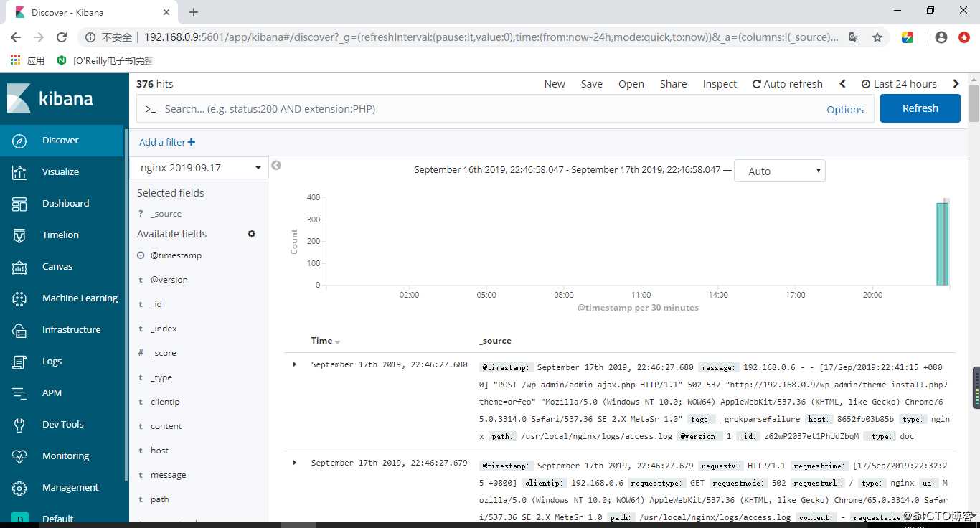The width and height of the screenshot is (980, 528).
Task: Click Share in the top menu
Action: pyautogui.click(x=673, y=84)
